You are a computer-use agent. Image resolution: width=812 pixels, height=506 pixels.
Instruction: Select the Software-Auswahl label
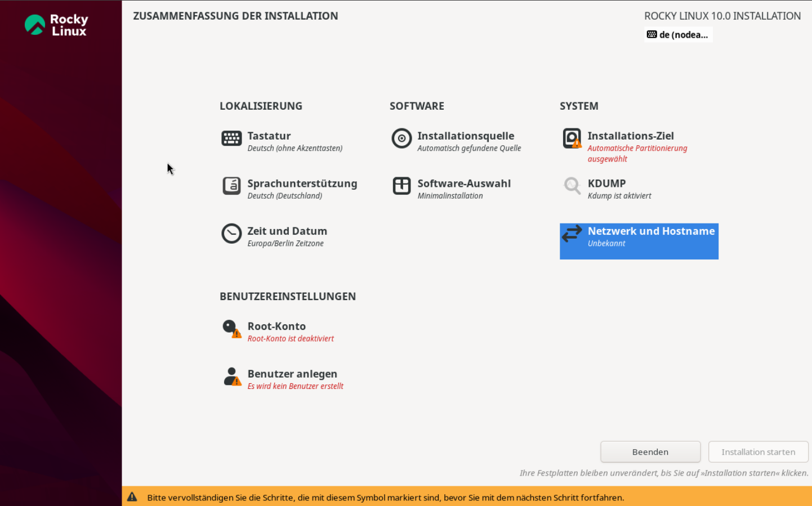(464, 183)
